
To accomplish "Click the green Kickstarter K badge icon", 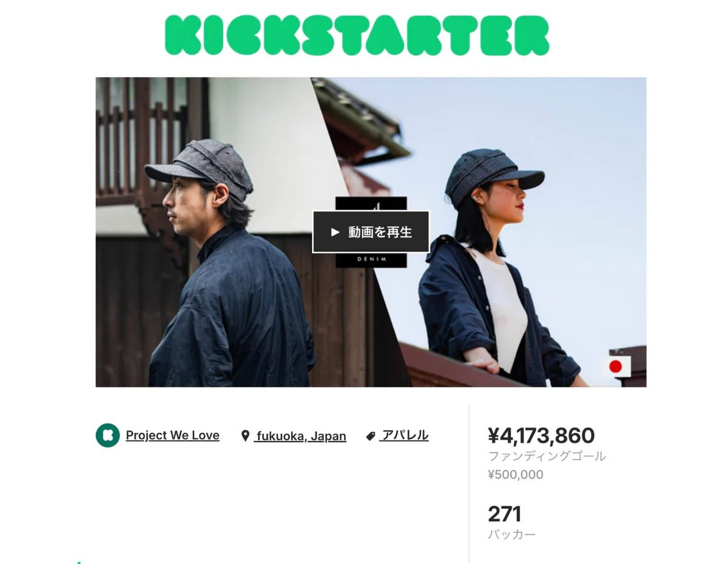I will click(107, 435).
